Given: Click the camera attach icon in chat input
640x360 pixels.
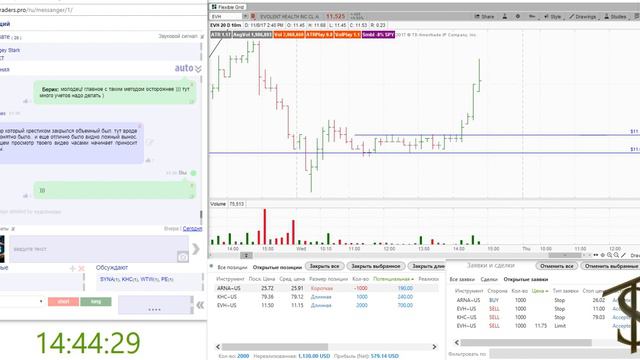Looking at the screenshot, I should coord(183,257).
